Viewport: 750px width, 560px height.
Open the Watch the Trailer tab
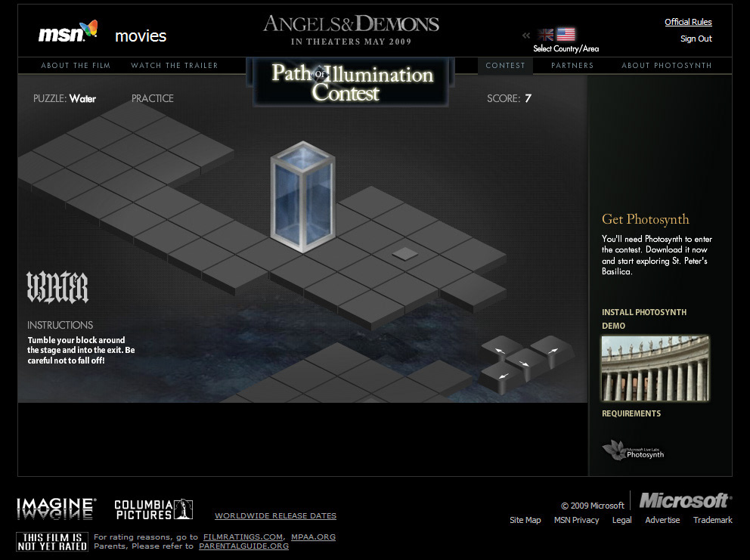174,66
